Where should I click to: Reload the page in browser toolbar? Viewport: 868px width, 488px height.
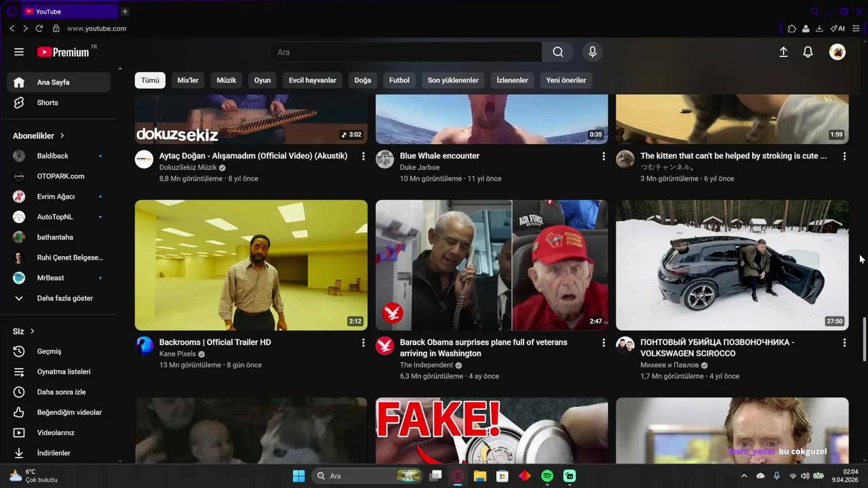click(x=39, y=28)
